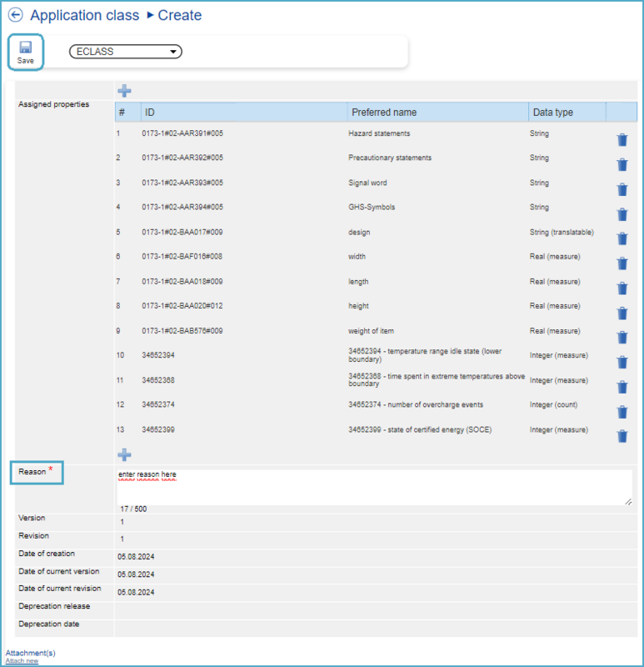Open the ECLASS dropdown
644x667 pixels.
click(126, 52)
